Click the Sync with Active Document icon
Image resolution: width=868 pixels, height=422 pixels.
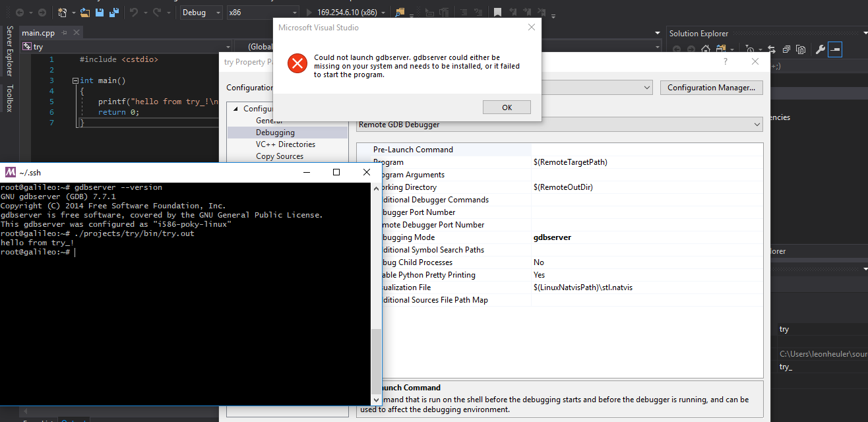click(773, 49)
